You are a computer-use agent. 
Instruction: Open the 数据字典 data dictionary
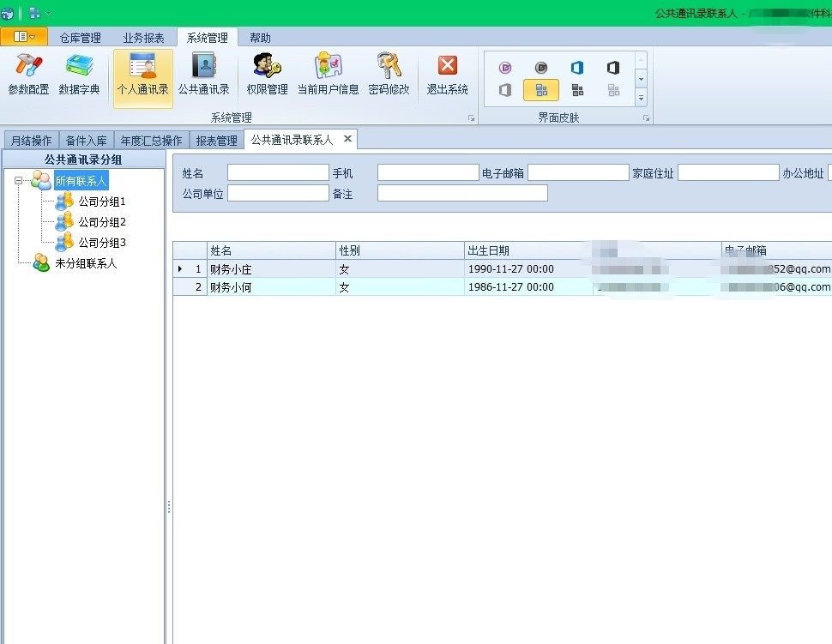(x=79, y=74)
